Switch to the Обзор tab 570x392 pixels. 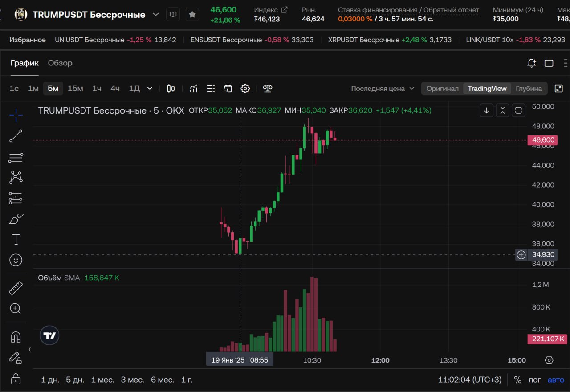(60, 63)
